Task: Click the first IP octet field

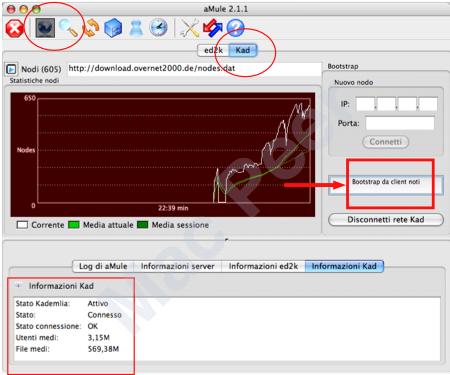Action: click(x=366, y=104)
